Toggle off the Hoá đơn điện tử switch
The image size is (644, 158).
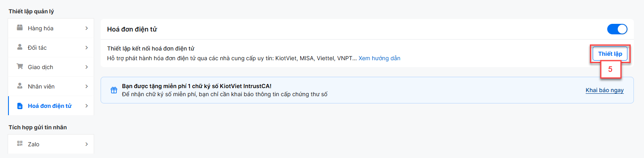tap(617, 29)
